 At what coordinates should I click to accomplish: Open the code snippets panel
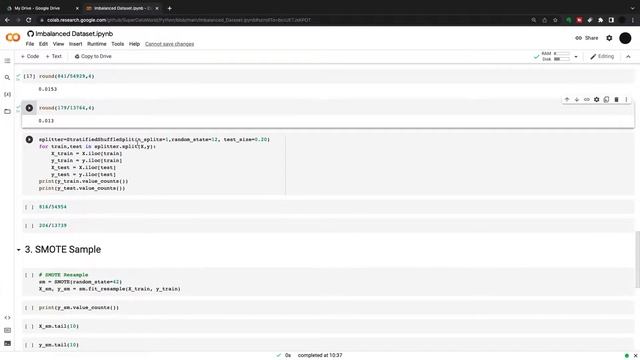(7, 318)
